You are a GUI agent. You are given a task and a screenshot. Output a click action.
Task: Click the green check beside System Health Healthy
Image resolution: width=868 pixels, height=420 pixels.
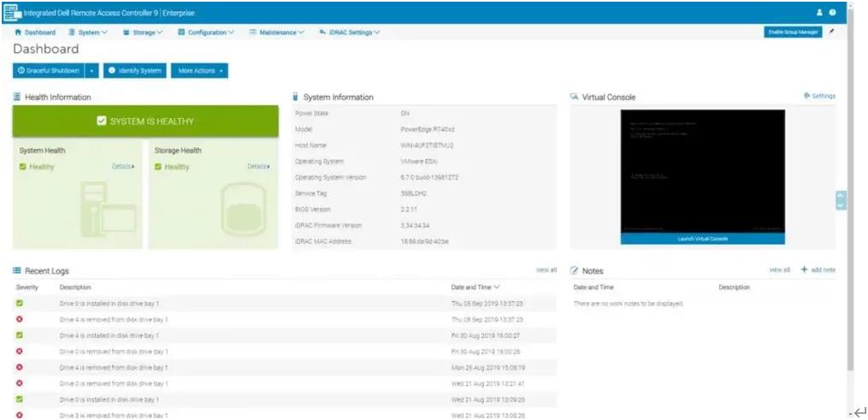(23, 167)
